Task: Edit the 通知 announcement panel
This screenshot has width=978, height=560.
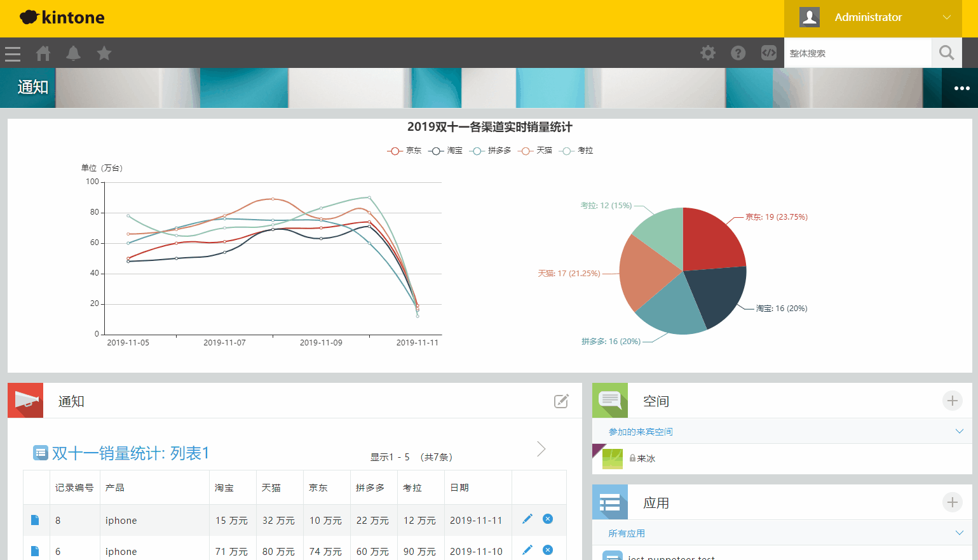Action: pyautogui.click(x=561, y=401)
